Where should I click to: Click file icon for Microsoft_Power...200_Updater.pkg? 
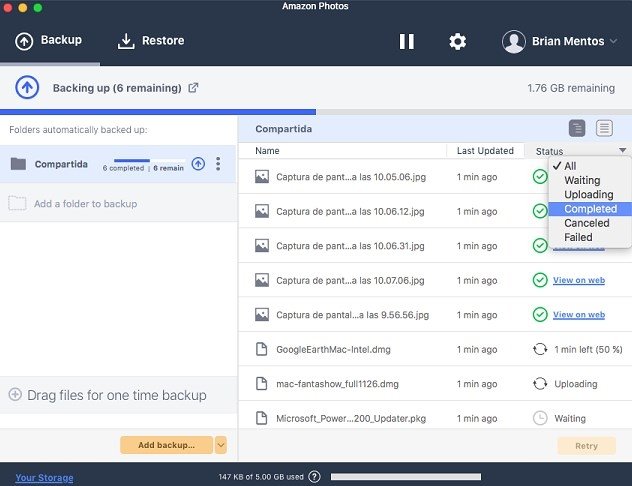point(262,418)
